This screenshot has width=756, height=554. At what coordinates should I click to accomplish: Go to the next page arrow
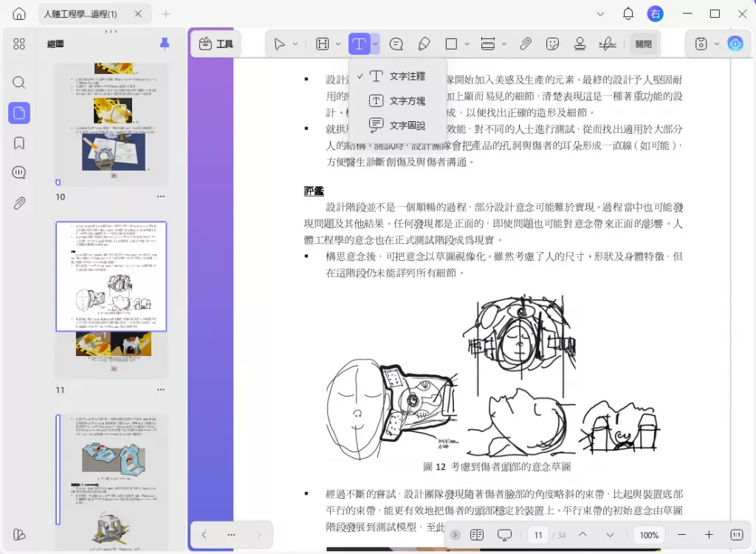pyautogui.click(x=610, y=535)
